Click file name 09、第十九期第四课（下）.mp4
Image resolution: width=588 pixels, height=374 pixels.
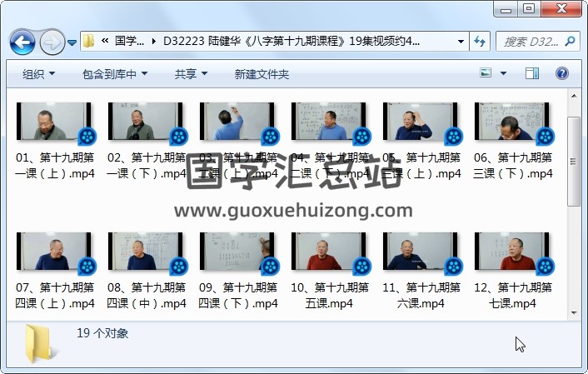tap(237, 295)
